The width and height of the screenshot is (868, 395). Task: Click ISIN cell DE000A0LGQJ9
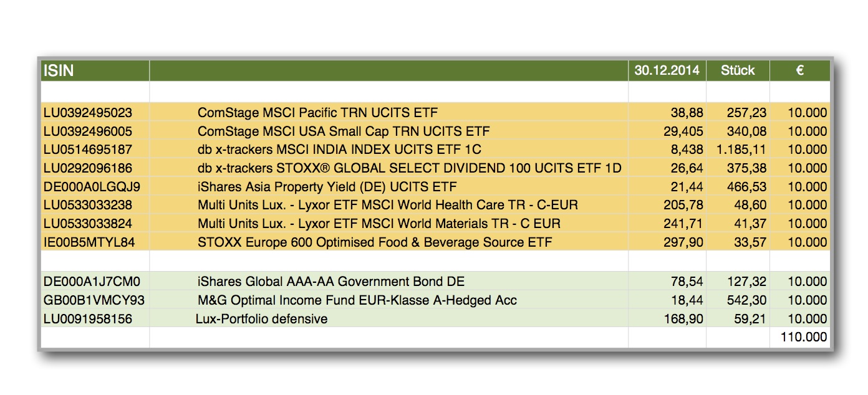(92, 186)
